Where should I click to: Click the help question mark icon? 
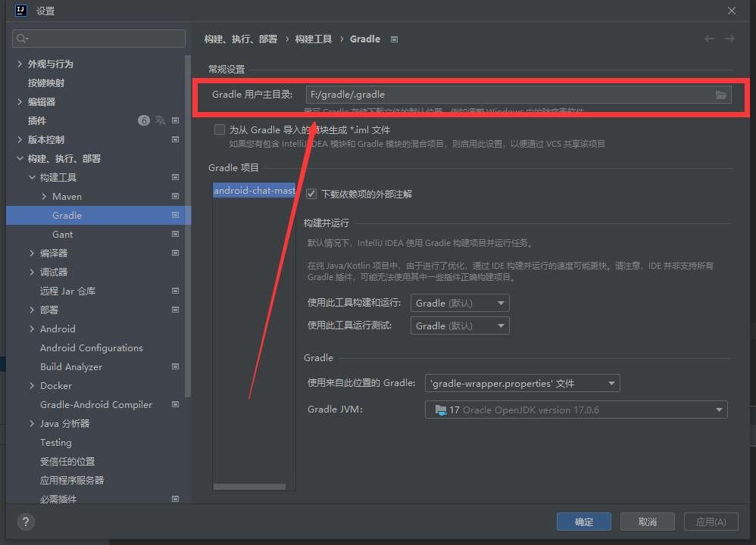[x=26, y=522]
